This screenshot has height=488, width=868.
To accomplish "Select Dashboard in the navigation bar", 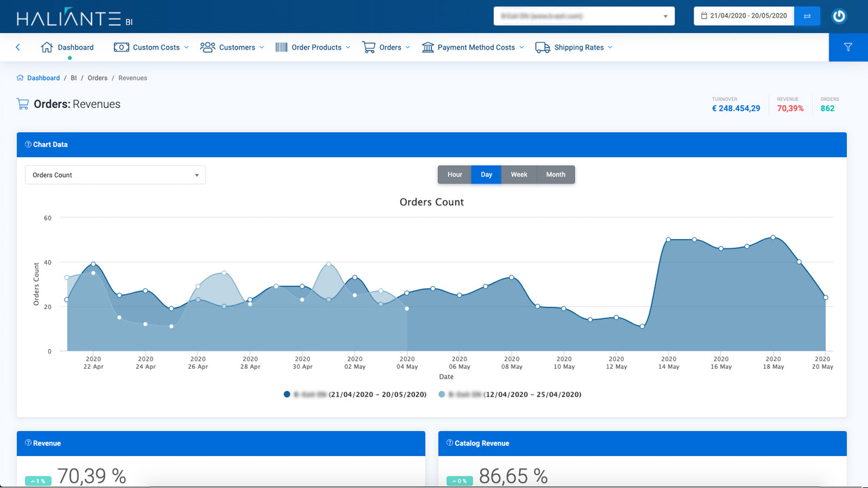I will 68,47.
